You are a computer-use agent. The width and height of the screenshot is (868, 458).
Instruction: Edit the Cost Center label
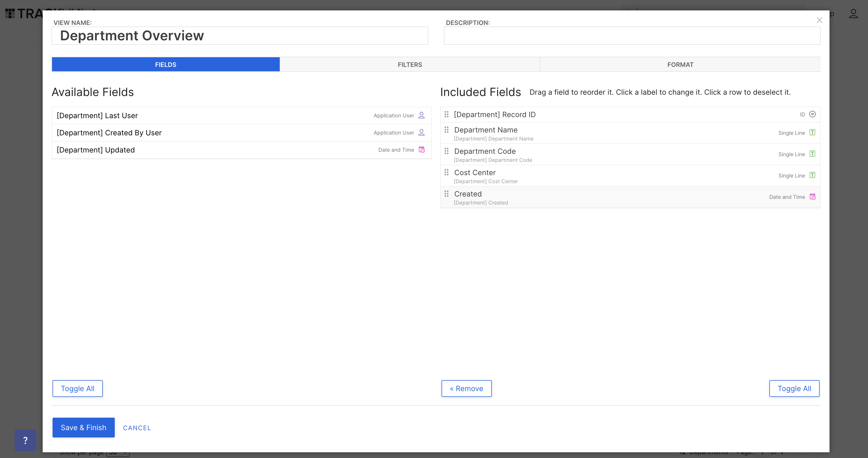point(475,173)
